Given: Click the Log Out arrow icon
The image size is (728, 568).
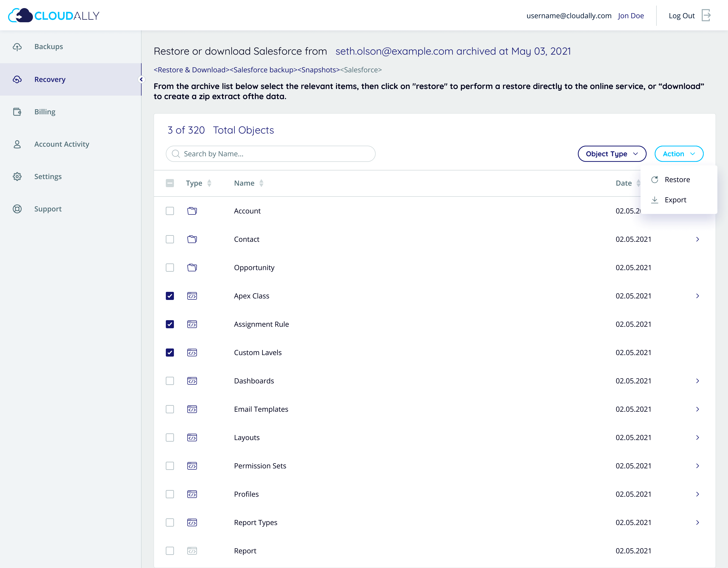Looking at the screenshot, I should tap(706, 15).
